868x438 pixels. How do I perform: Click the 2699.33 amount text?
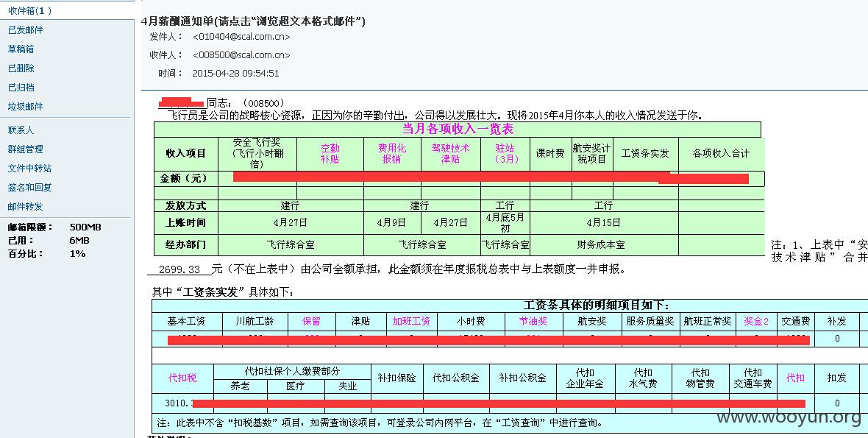pyautogui.click(x=179, y=269)
